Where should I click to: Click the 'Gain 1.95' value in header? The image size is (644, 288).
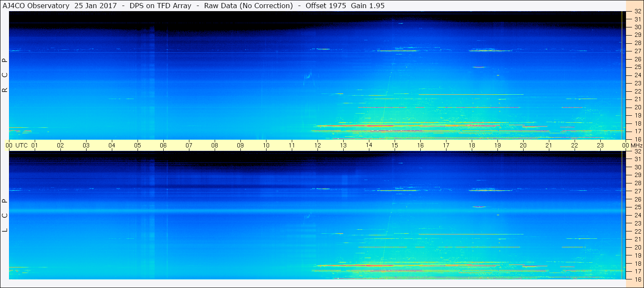(368, 6)
